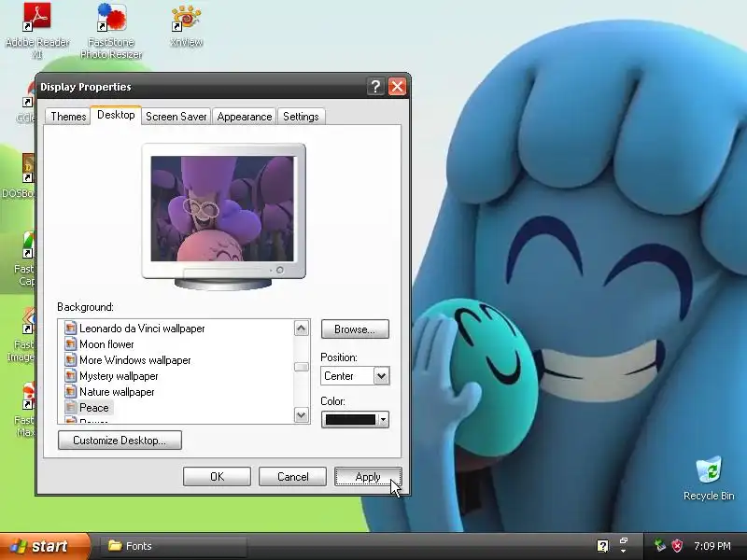Click the black Color swatch
Viewport: 747px width, 560px height.
351,419
